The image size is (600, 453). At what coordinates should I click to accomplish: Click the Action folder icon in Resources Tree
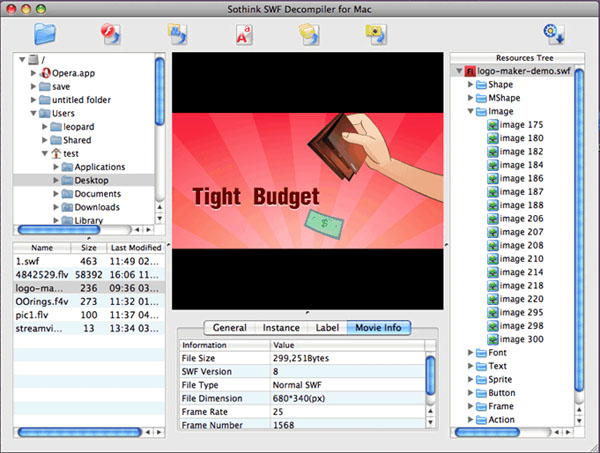pyautogui.click(x=481, y=420)
